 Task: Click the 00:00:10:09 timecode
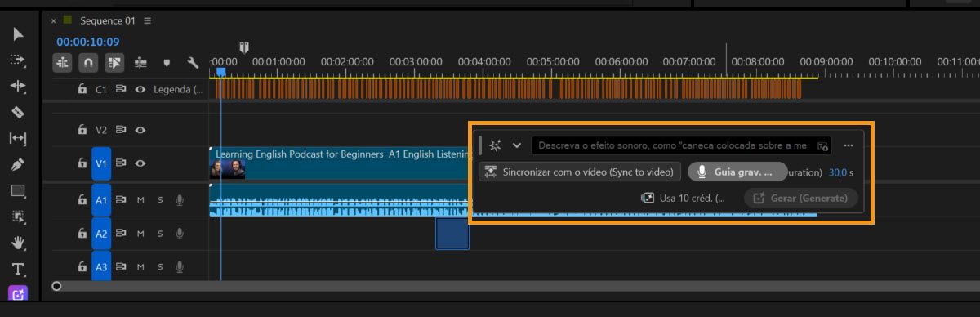click(88, 42)
